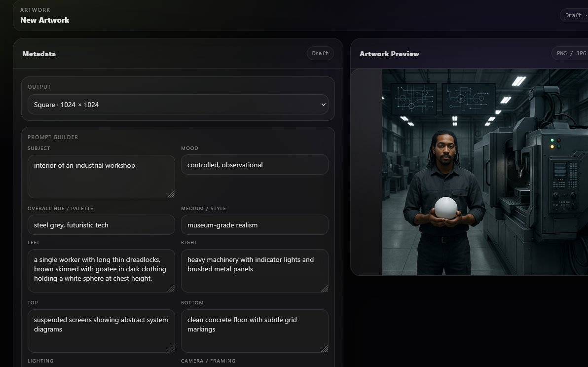Click the Left prompt text area
The width and height of the screenshot is (588, 367).
click(x=101, y=271)
